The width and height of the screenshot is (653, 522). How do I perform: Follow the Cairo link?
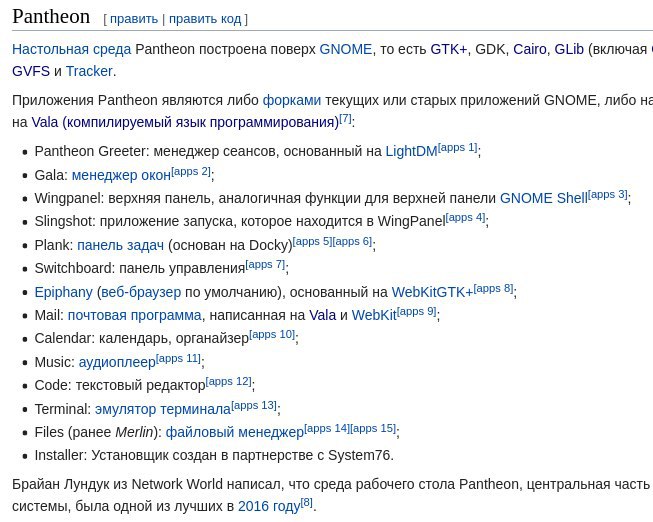529,49
